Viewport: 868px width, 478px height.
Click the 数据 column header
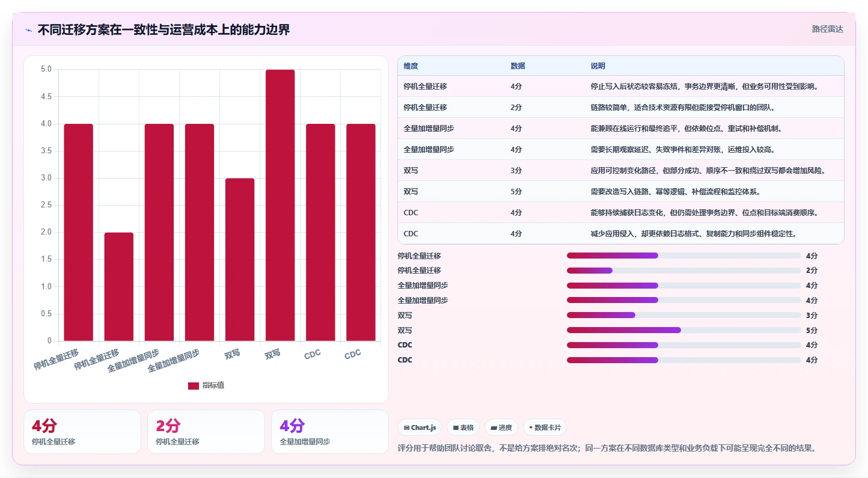click(x=518, y=66)
